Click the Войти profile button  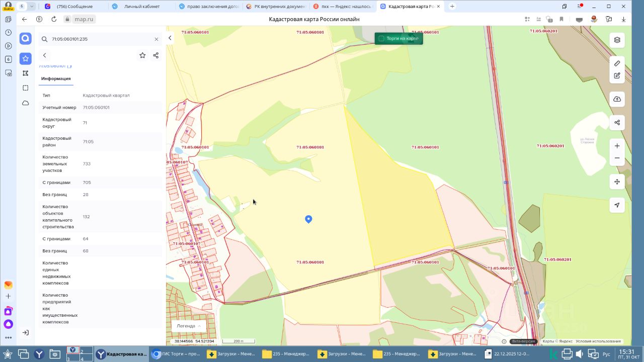(x=8, y=7)
